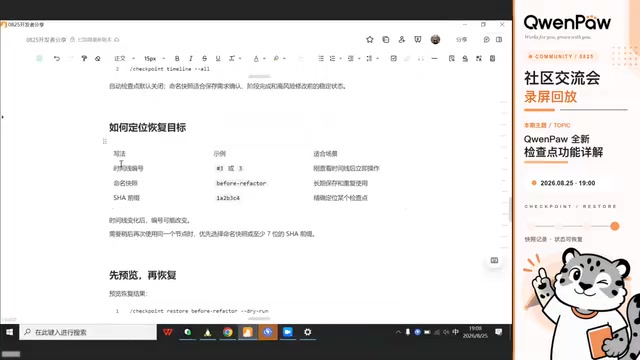Screen dimensions: 640x360
Task: Click the text alignment icon
Action: [x=351, y=59]
